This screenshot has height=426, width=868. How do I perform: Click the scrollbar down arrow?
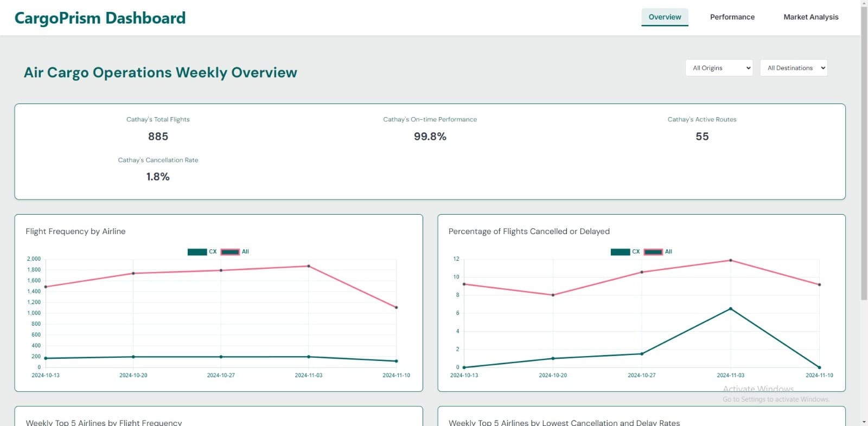864,422
